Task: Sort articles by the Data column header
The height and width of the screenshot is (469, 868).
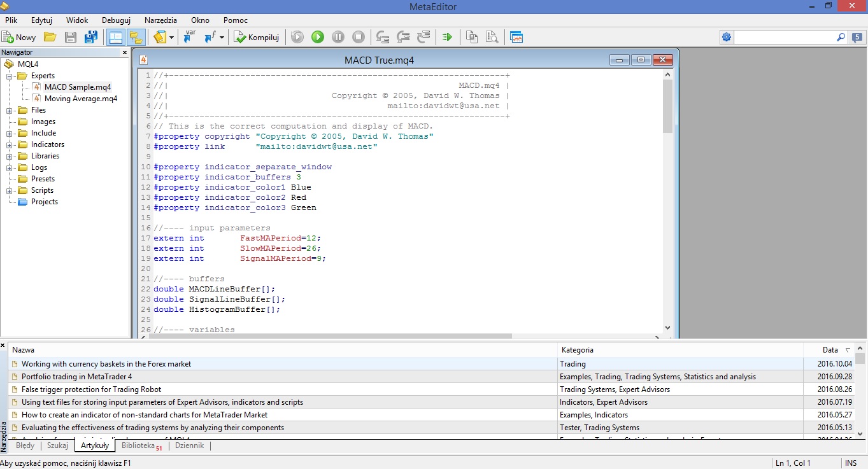Action: point(829,350)
